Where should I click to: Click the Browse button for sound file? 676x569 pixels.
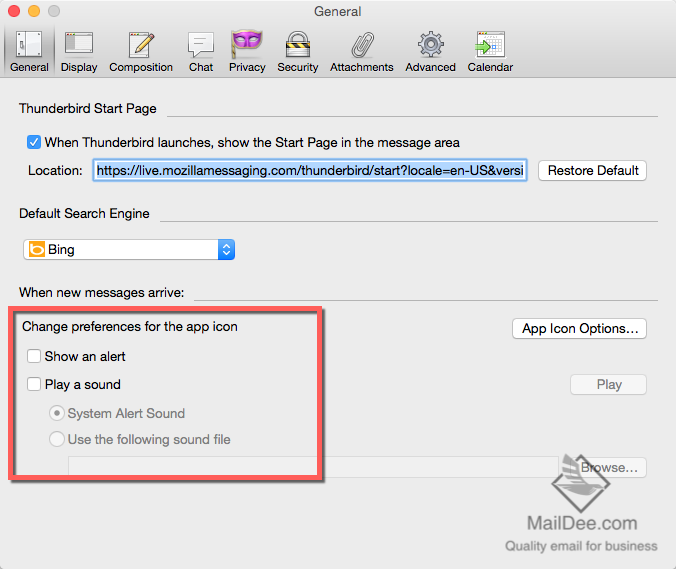608,468
